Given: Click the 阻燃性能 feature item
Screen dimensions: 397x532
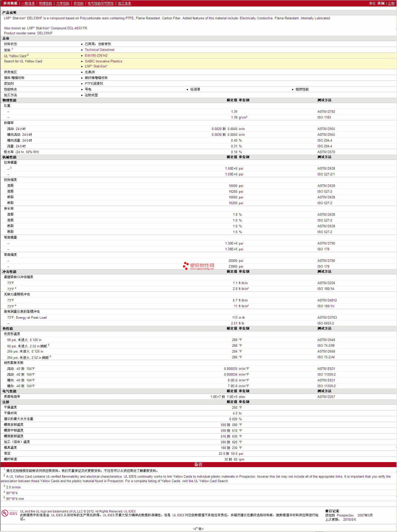Looking at the screenshot, I should click(302, 89).
